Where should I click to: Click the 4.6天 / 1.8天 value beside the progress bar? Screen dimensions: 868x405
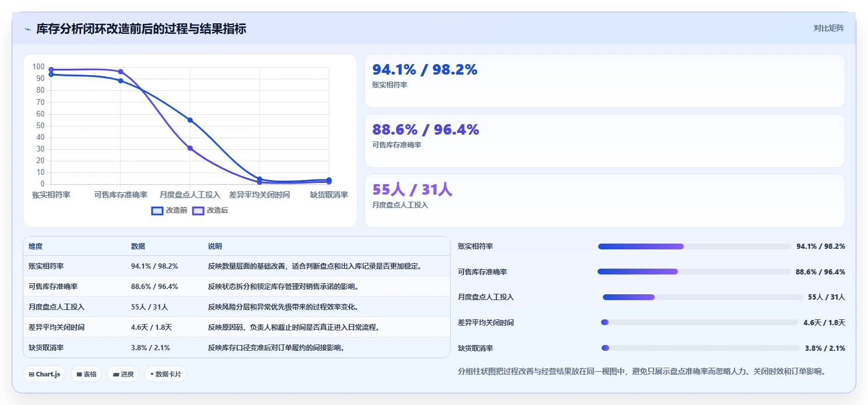[x=824, y=322]
